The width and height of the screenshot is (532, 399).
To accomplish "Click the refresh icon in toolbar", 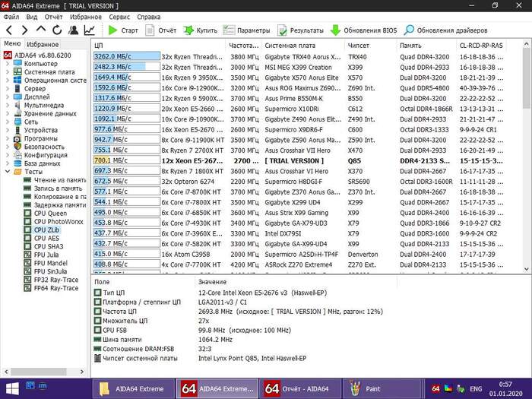I will click(56, 30).
